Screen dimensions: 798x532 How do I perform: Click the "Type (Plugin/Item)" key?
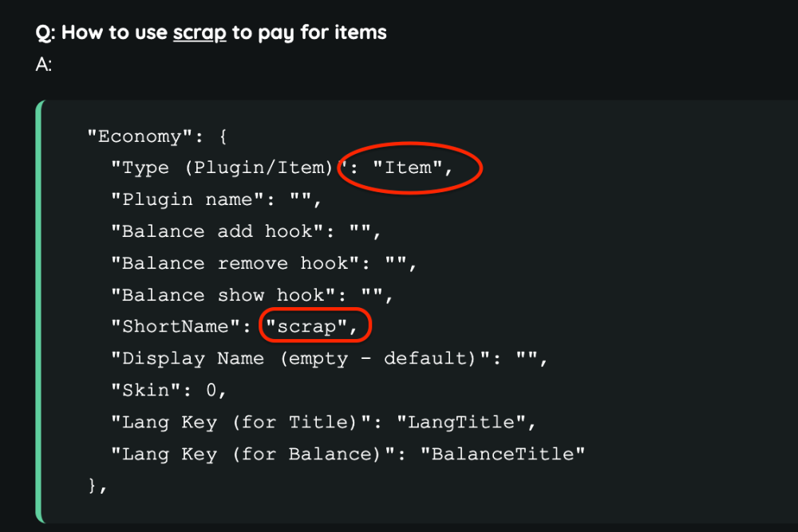(226, 168)
